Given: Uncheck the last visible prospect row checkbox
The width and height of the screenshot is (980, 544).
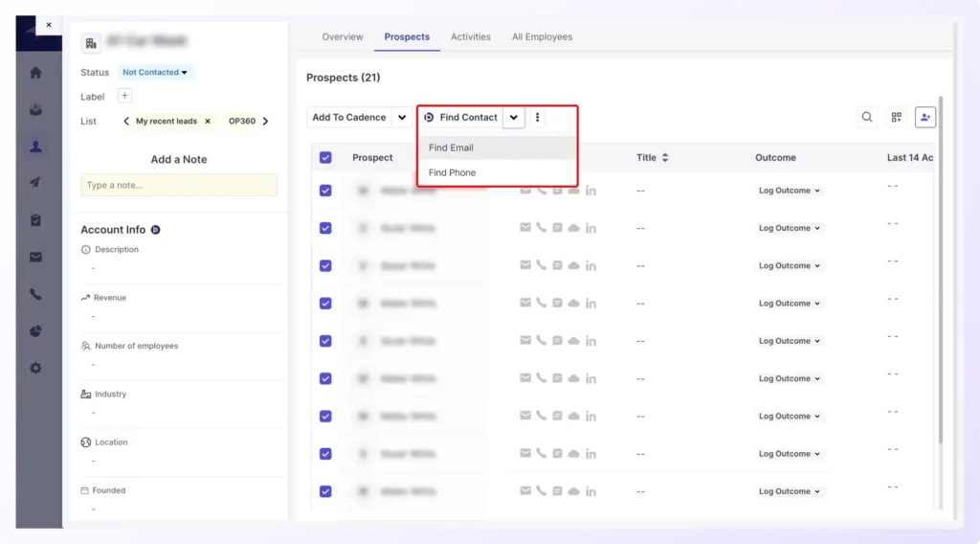Looking at the screenshot, I should pos(325,491).
